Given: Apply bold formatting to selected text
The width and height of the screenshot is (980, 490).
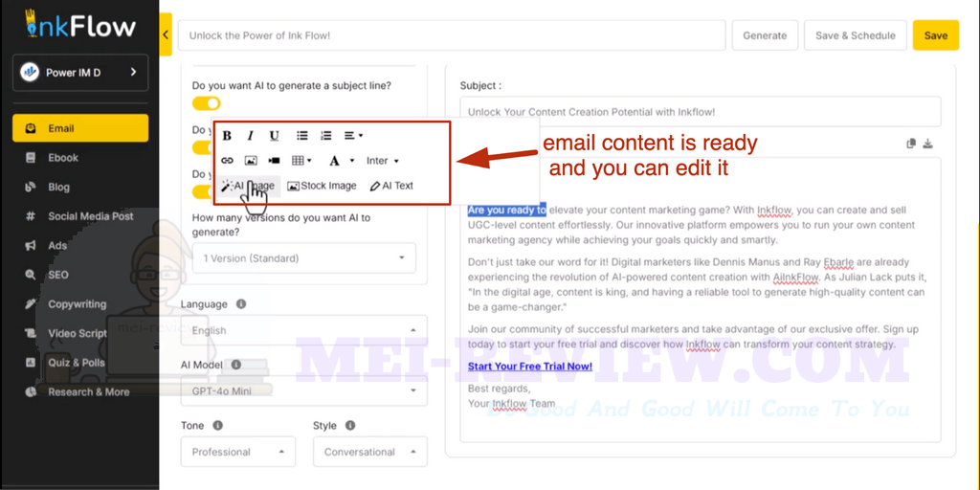Looking at the screenshot, I should point(228,136).
